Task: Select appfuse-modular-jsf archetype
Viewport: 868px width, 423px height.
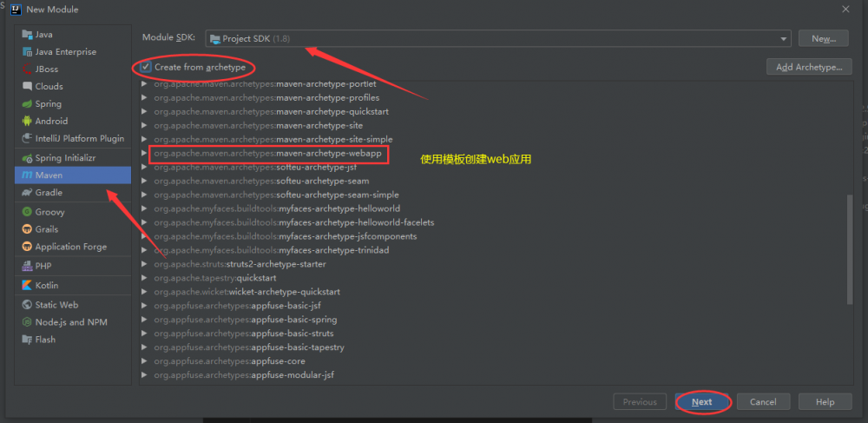Action: 244,375
